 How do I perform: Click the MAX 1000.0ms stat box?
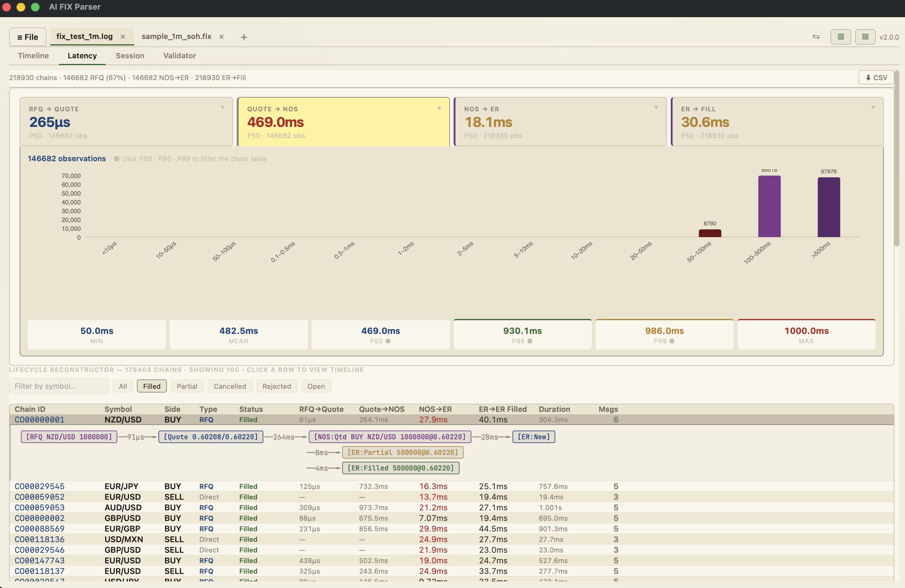pyautogui.click(x=806, y=335)
